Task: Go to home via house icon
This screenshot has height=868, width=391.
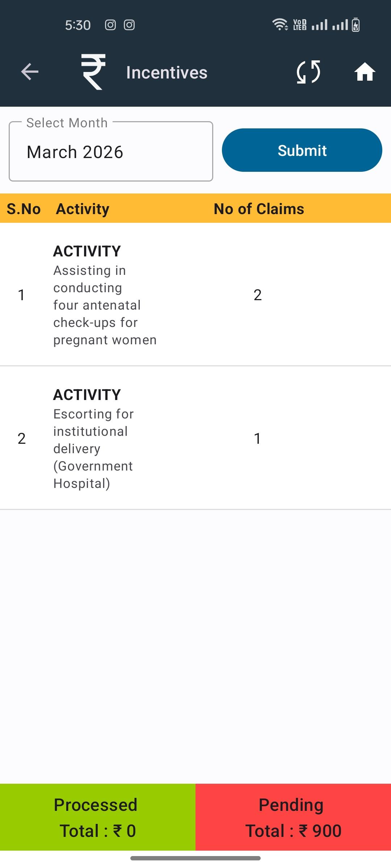Action: (365, 72)
